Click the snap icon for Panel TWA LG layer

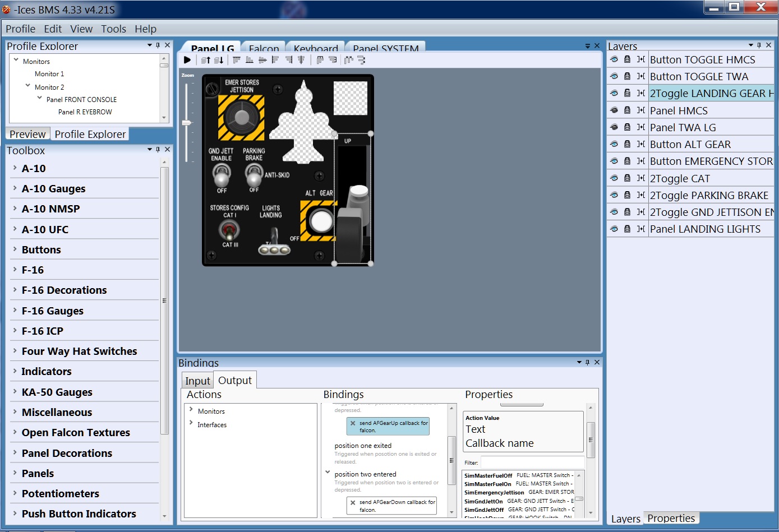coord(641,127)
